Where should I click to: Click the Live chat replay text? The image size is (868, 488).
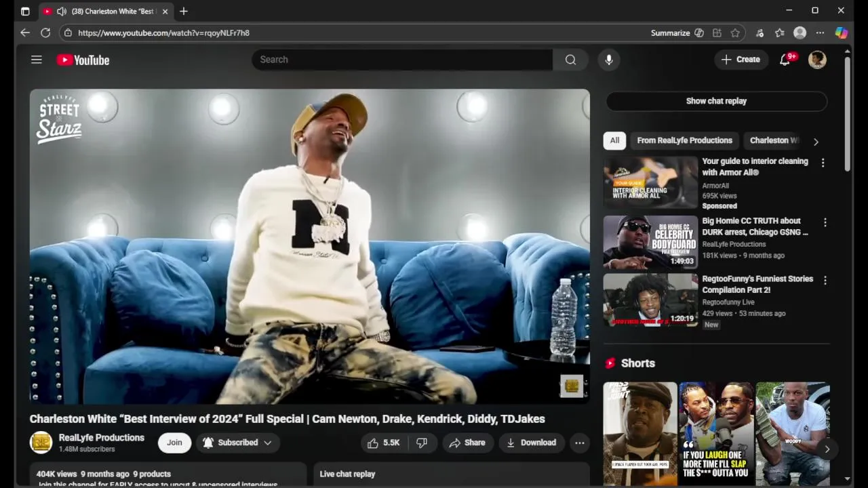[347, 474]
